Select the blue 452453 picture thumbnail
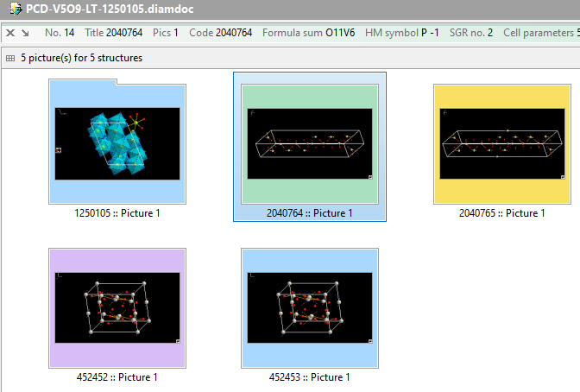The height and width of the screenshot is (392, 580). 309,307
